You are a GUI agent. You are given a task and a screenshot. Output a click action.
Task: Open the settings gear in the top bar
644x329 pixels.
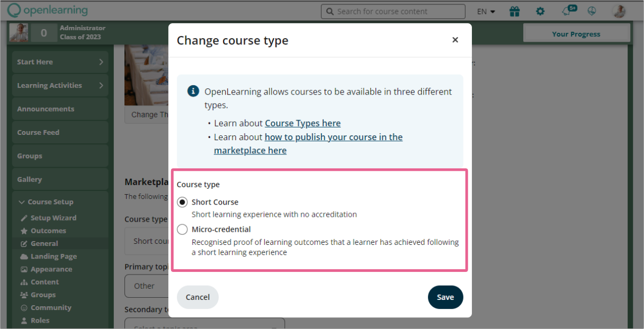(540, 11)
